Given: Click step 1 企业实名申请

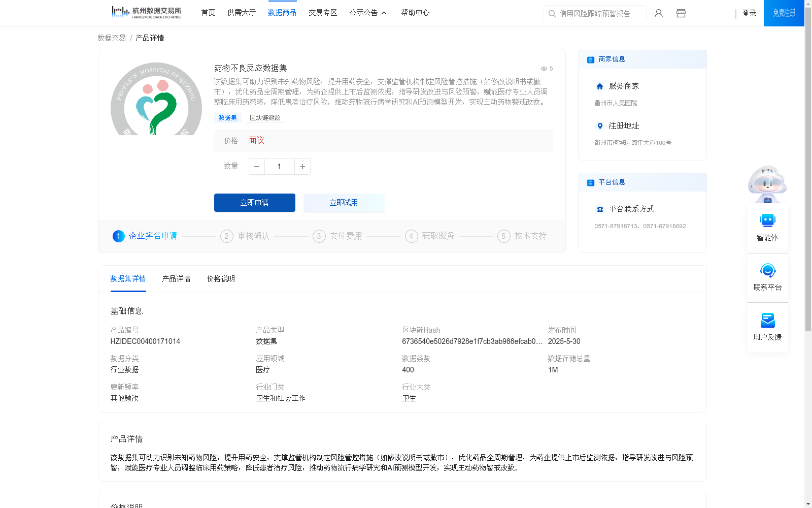Looking at the screenshot, I should click(x=145, y=236).
